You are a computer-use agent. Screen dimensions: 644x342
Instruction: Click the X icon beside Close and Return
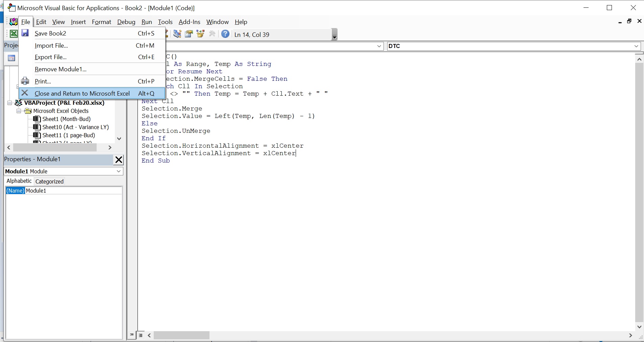point(25,93)
